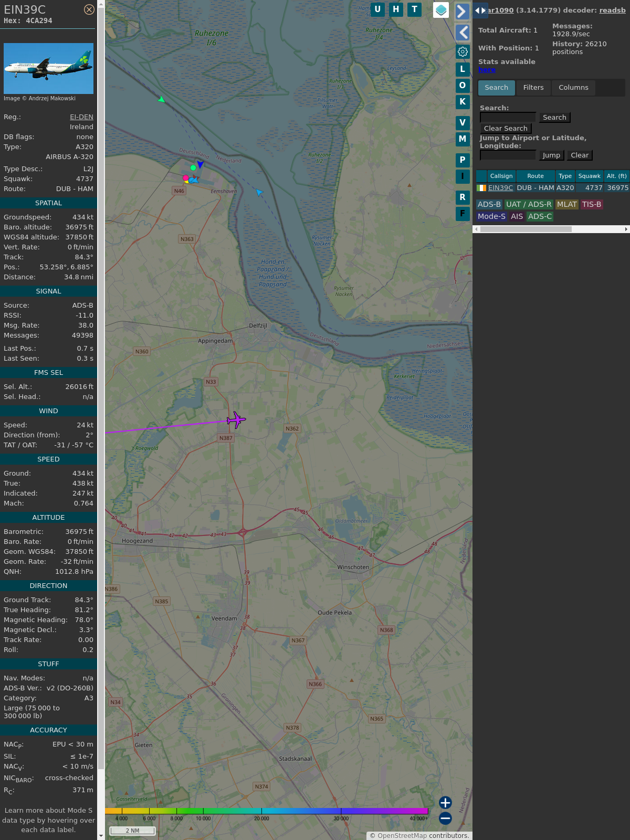The width and height of the screenshot is (630, 840).
Task: Click the Clear button next to Jump
Action: pos(580,155)
